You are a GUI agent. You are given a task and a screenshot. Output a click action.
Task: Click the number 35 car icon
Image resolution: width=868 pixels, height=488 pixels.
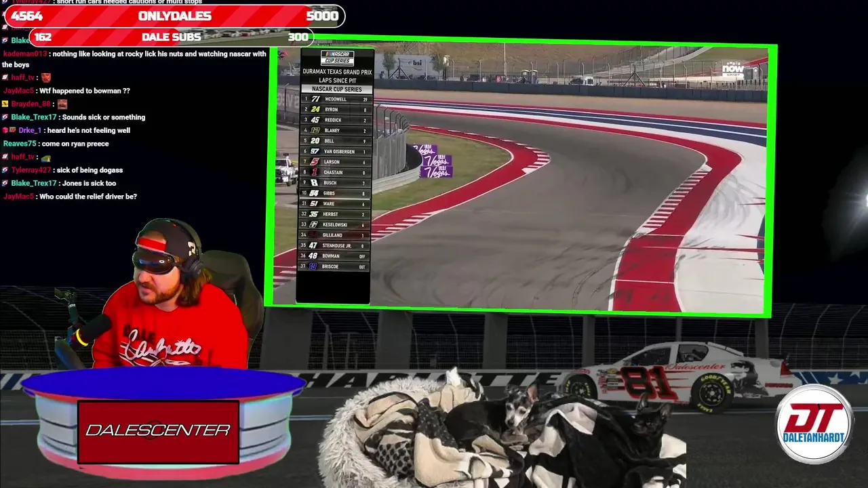click(x=315, y=214)
